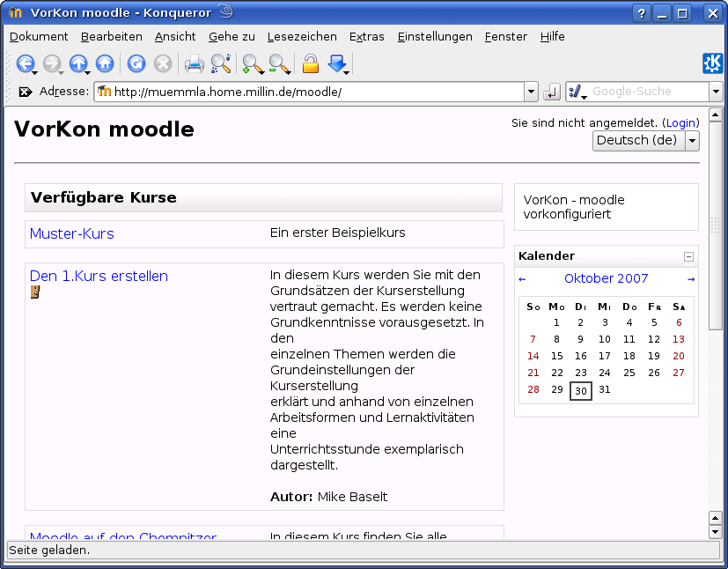Screen dimensions: 728x569
Task: Select day 13 in the calendar
Action: point(679,339)
